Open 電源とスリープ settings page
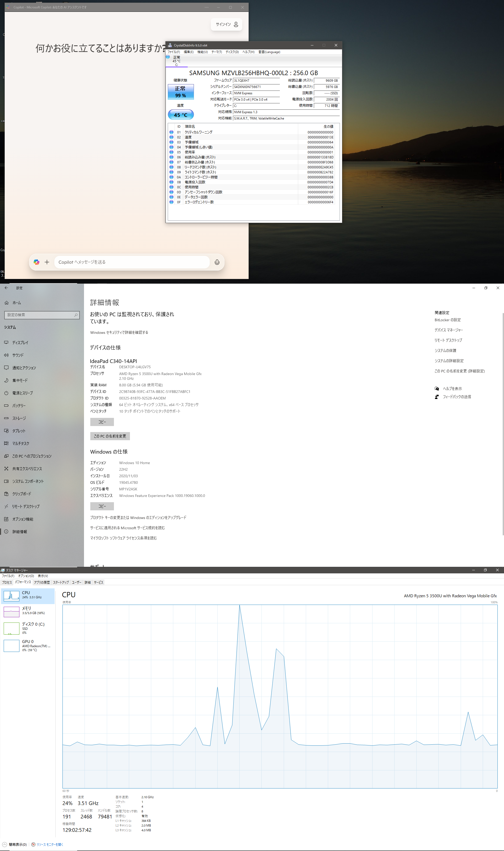This screenshot has height=851, width=504. click(42, 393)
